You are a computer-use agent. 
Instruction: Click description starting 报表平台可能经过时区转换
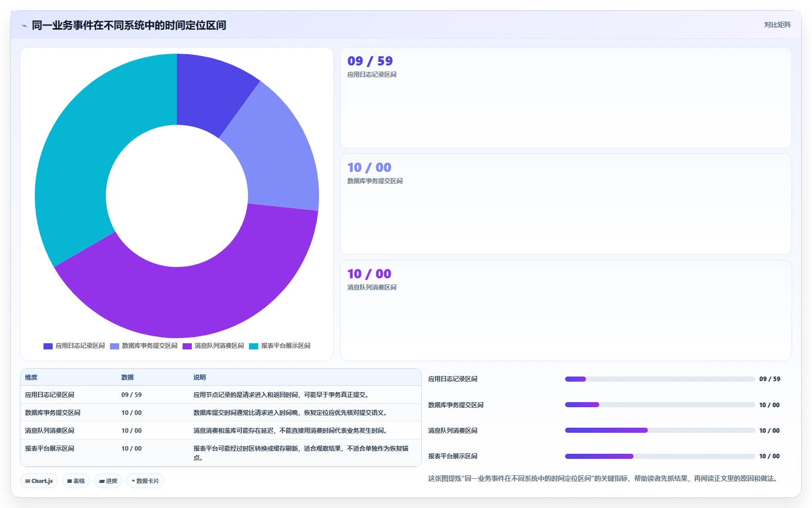point(301,453)
